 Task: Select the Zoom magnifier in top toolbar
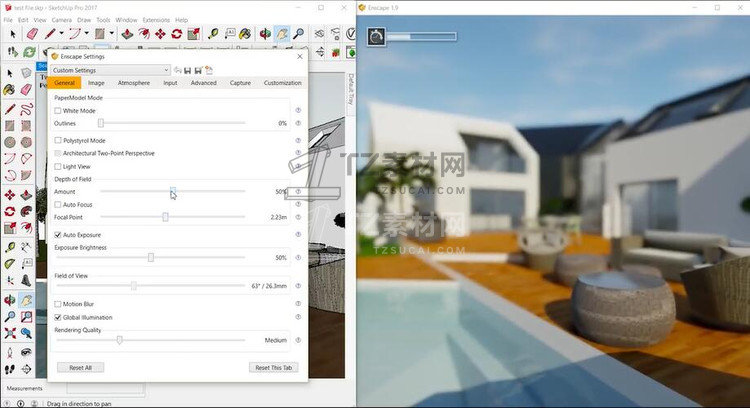(299, 34)
